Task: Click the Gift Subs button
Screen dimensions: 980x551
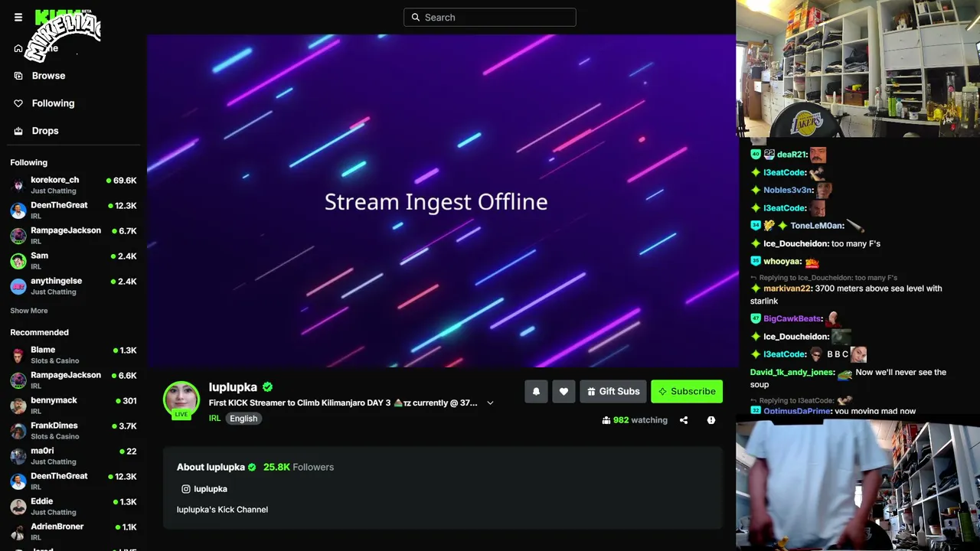Action: coord(613,392)
